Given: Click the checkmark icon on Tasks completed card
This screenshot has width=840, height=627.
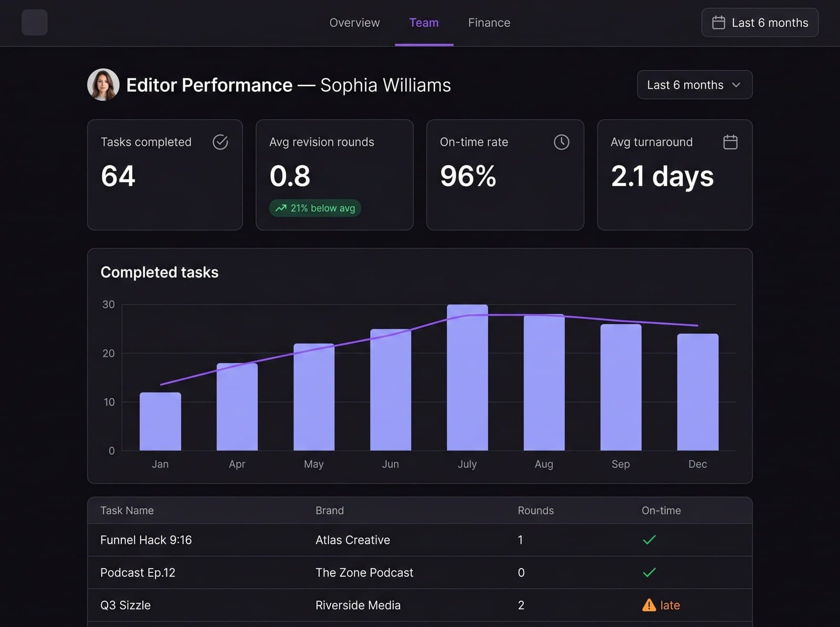Looking at the screenshot, I should pyautogui.click(x=220, y=142).
